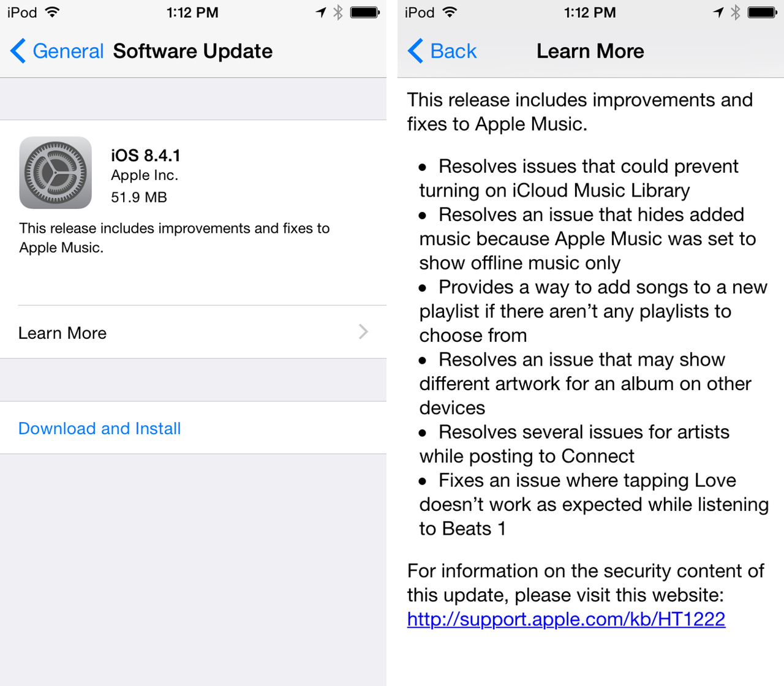Tap battery icon in right status bar
This screenshot has width=784, height=686.
coord(763,12)
